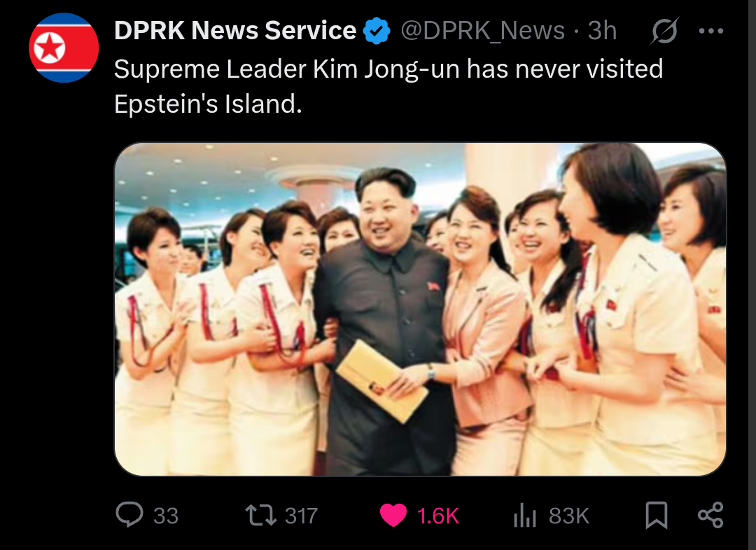756x550 pixels.
Task: Open the Grok explain-post icon
Action: [664, 31]
